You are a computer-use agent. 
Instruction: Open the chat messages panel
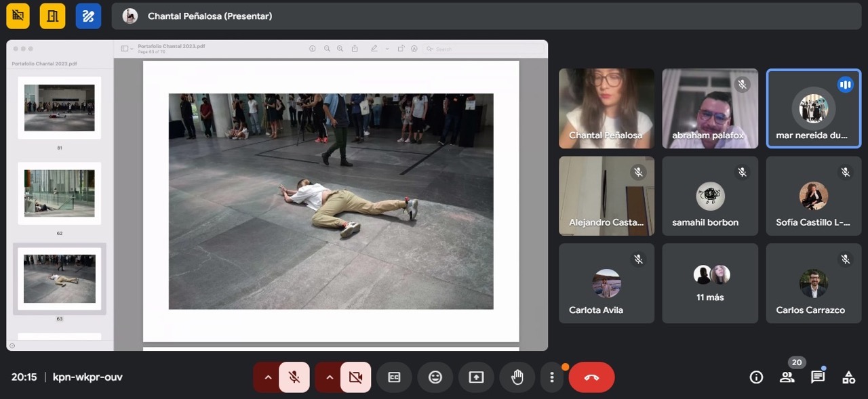818,377
